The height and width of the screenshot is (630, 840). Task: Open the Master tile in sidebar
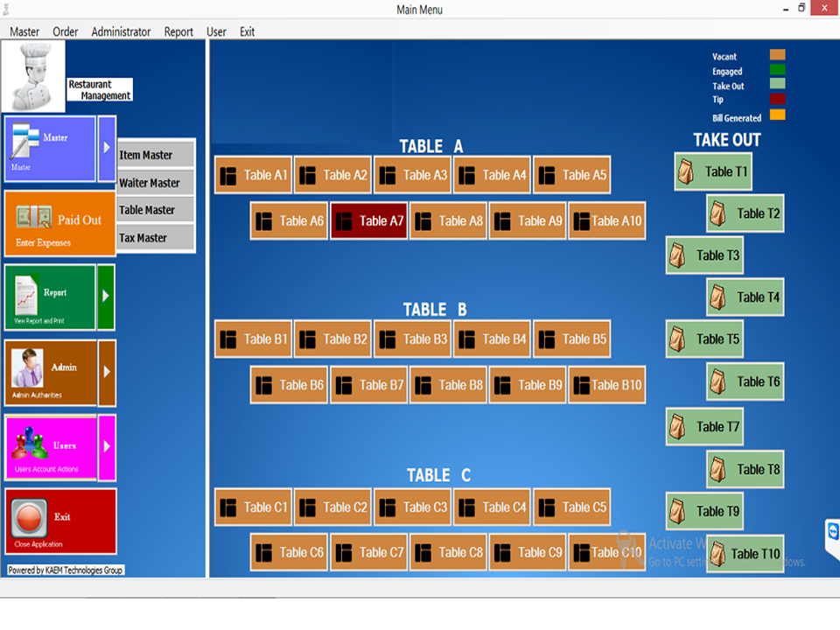tap(50, 149)
